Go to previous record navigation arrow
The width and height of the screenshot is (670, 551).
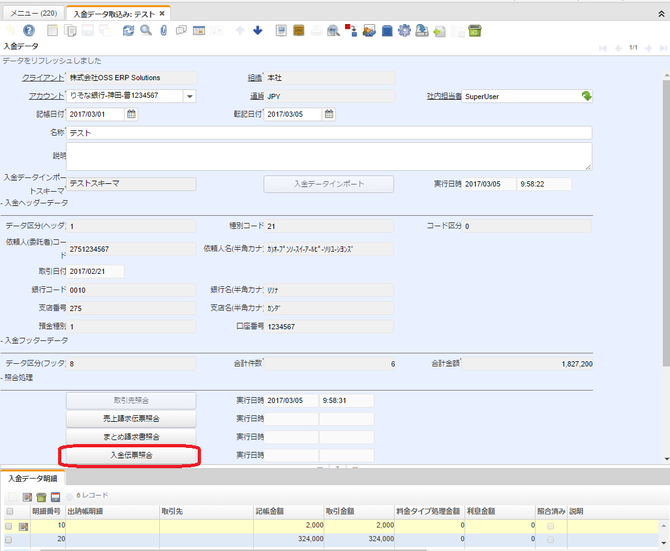[618, 48]
